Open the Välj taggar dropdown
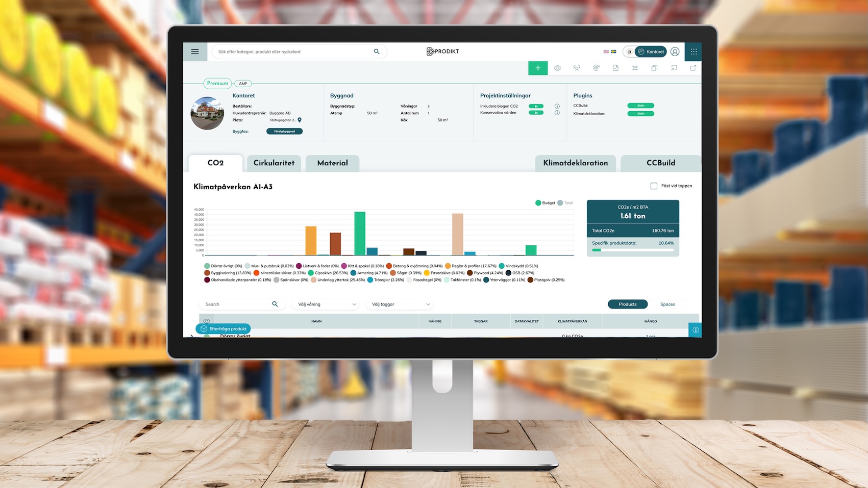The image size is (868, 488). [400, 304]
